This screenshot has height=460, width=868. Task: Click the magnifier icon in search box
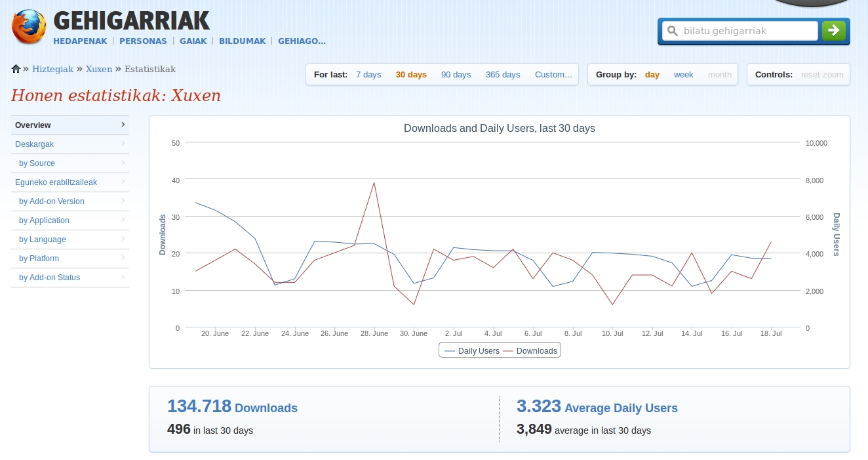(672, 31)
